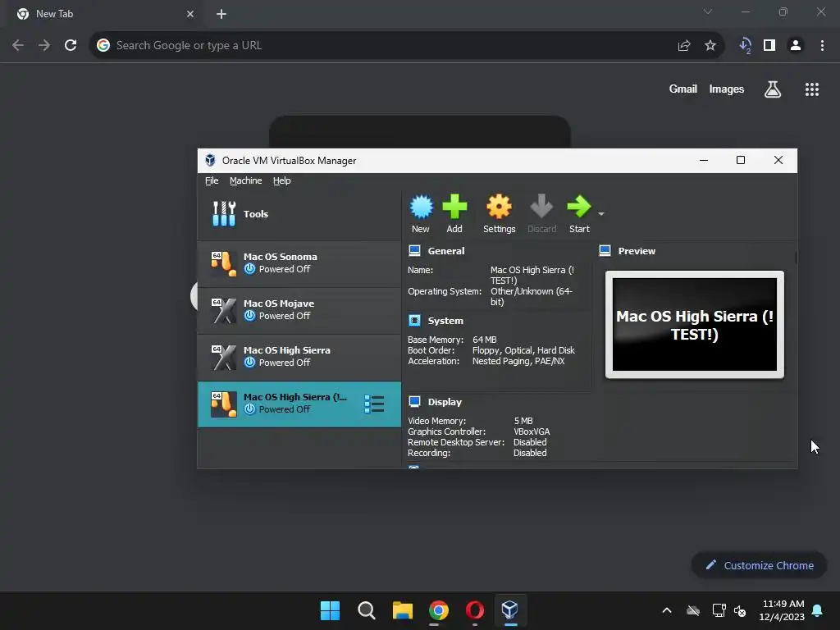Viewport: 840px width, 630px height.
Task: Open Search Labs flask icon
Action: coord(773,89)
